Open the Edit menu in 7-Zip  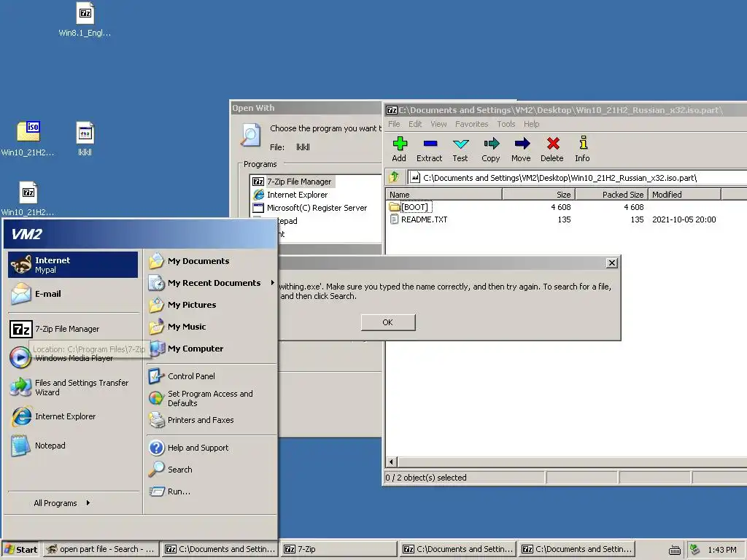click(x=415, y=124)
